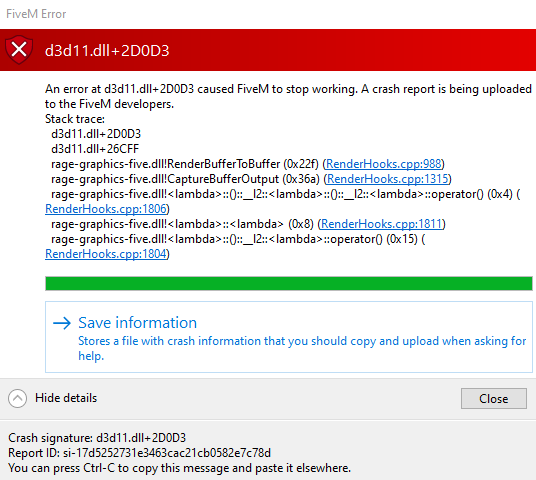Close the FiveM Error dialog
The image size is (536, 480).
pos(494,398)
